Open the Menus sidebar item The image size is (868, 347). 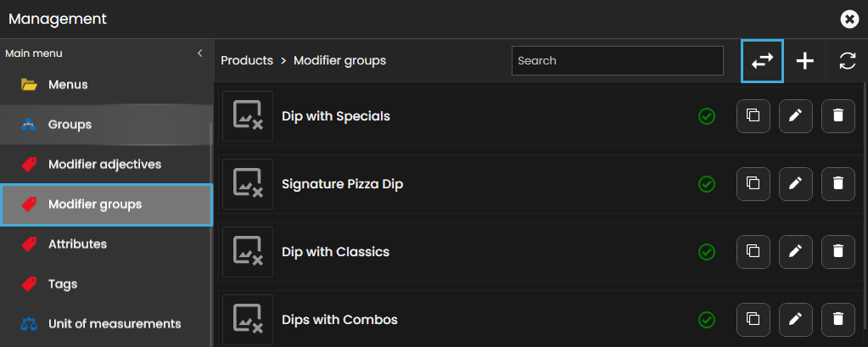tap(68, 85)
